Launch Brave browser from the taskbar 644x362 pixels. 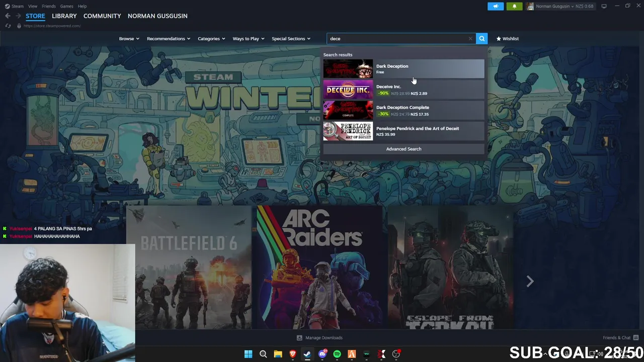[292, 354]
